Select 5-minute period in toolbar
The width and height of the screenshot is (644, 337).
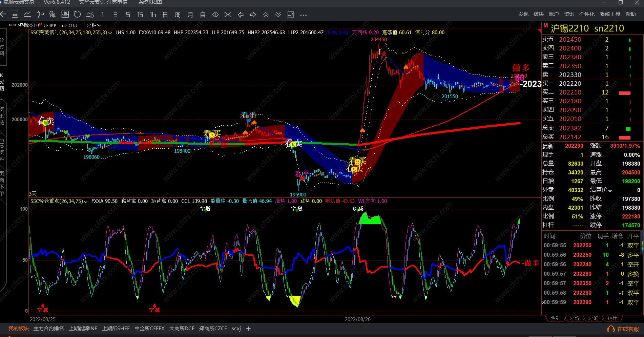[x=128, y=15]
